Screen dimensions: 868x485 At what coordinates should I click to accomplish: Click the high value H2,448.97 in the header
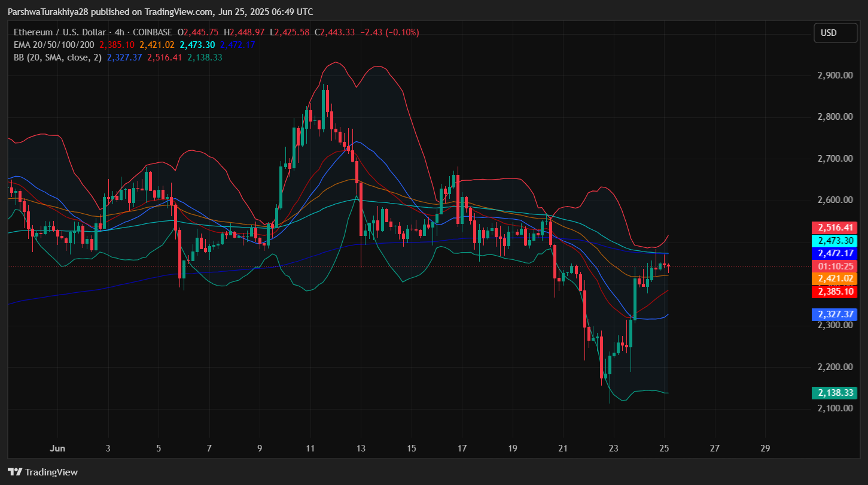click(244, 32)
